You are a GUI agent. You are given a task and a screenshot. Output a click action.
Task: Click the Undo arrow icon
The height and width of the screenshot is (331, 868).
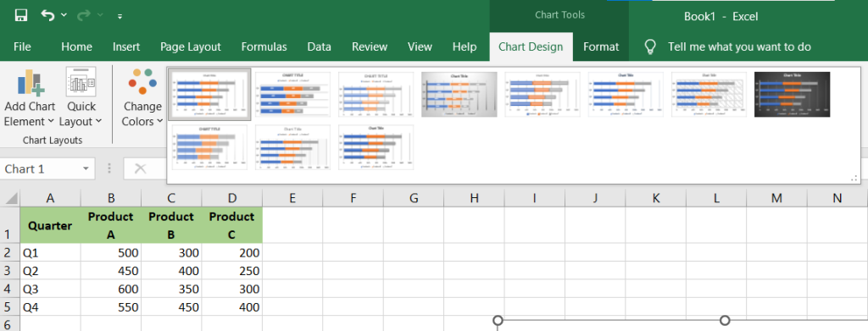click(x=47, y=15)
